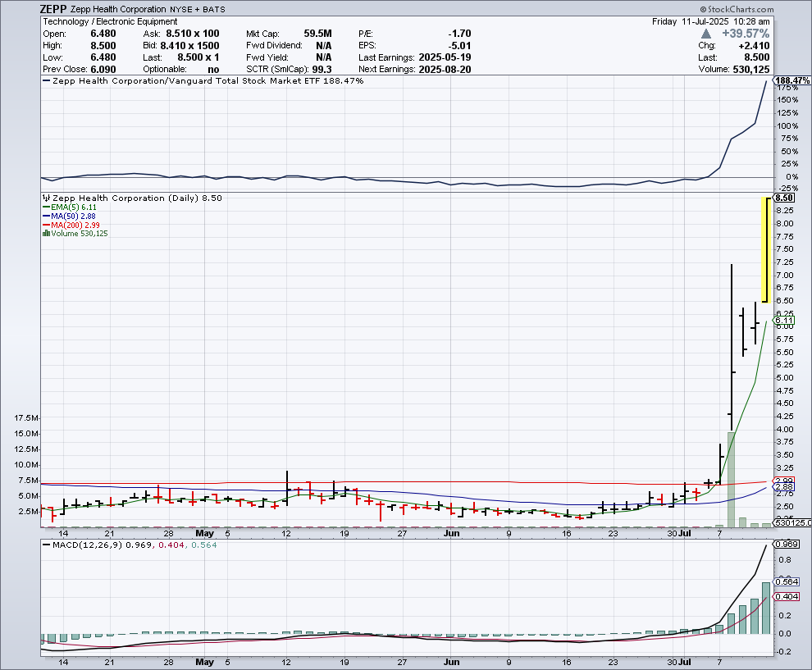Click the Prev Close value 6.090
812x670 pixels.
(103, 70)
